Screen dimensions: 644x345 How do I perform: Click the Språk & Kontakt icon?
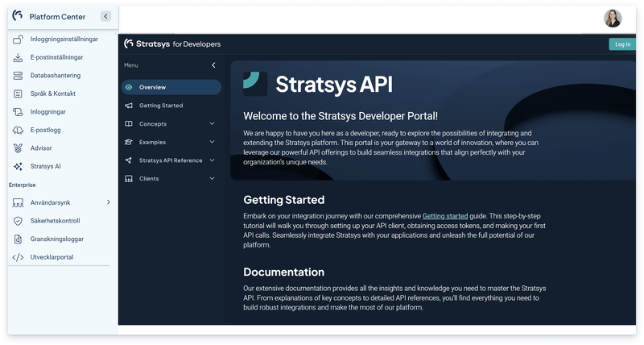tap(18, 94)
